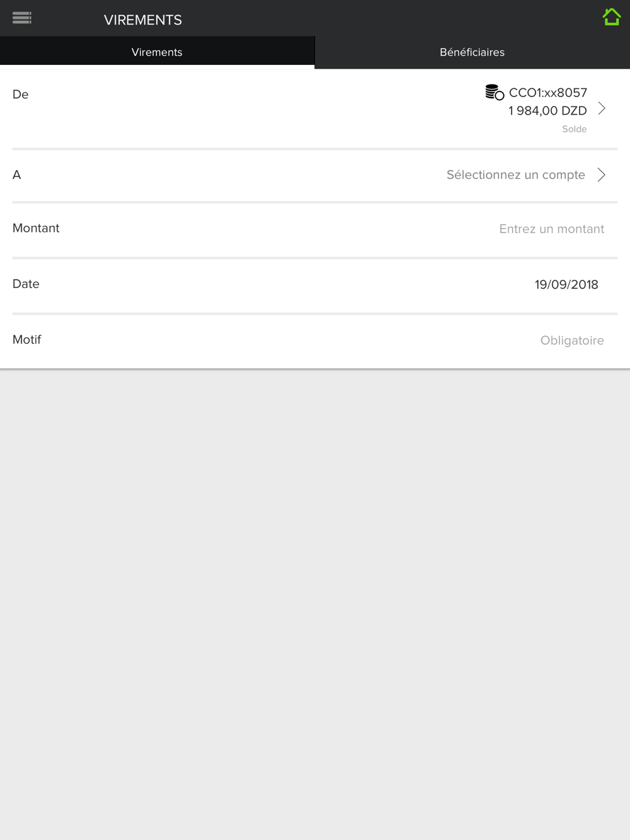Focus the Obligatoire motif field

click(572, 340)
